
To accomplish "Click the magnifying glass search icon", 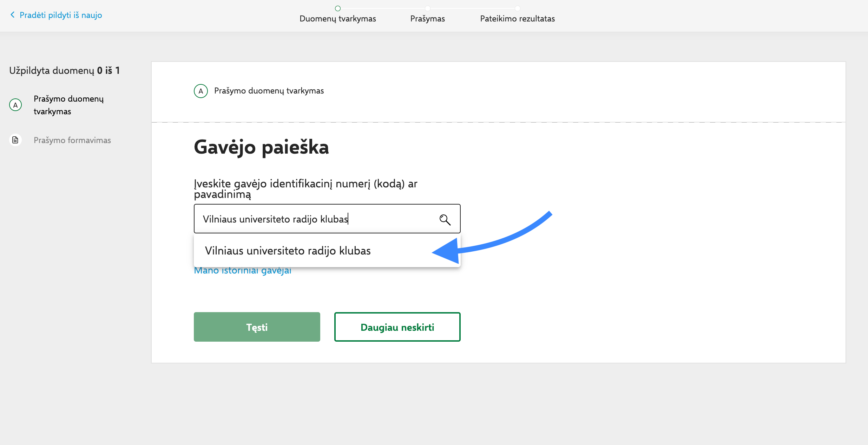I will click(445, 219).
